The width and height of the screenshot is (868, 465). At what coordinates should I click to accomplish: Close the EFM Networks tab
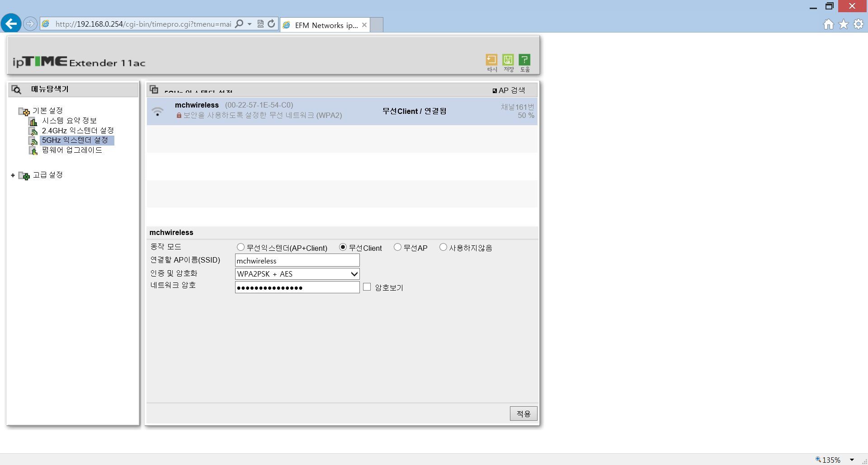364,25
